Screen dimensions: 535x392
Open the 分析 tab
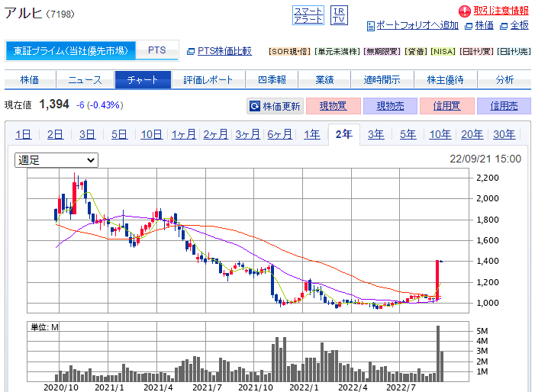(504, 80)
